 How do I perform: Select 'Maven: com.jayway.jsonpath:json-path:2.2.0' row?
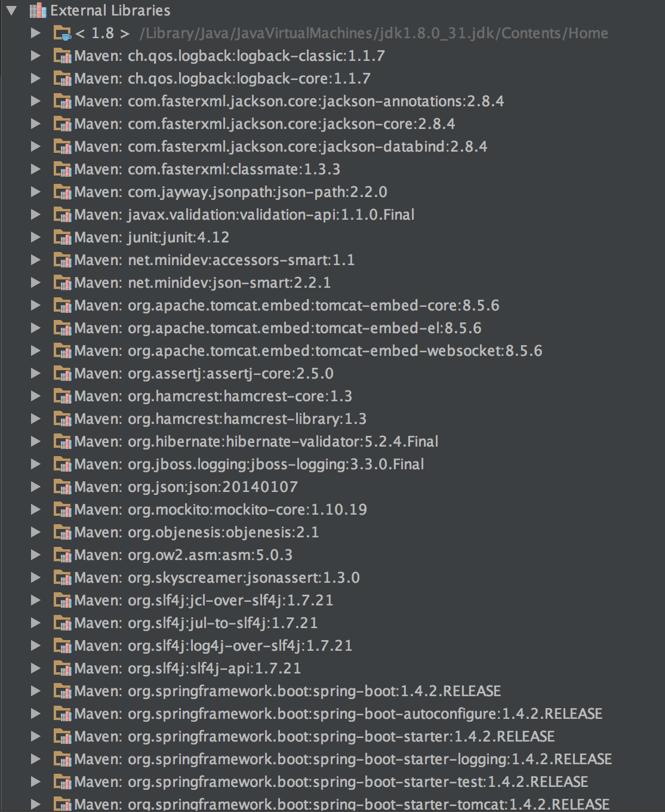(230, 192)
